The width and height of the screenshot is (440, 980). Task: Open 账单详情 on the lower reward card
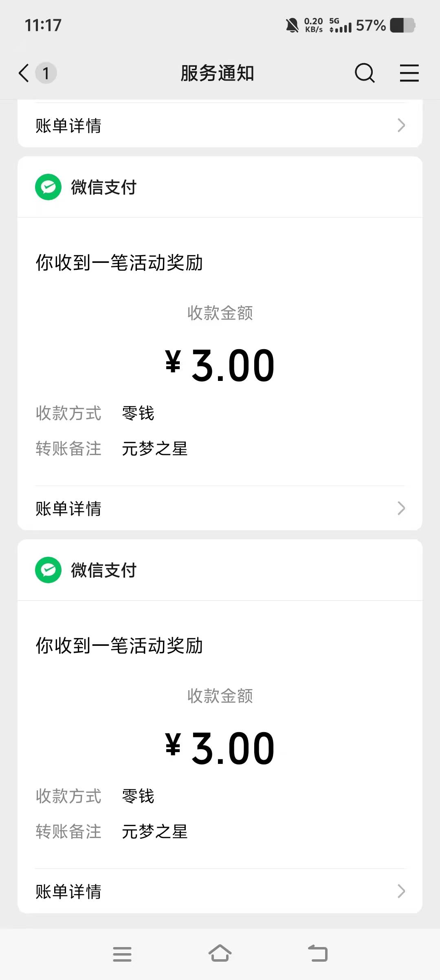pos(68,891)
